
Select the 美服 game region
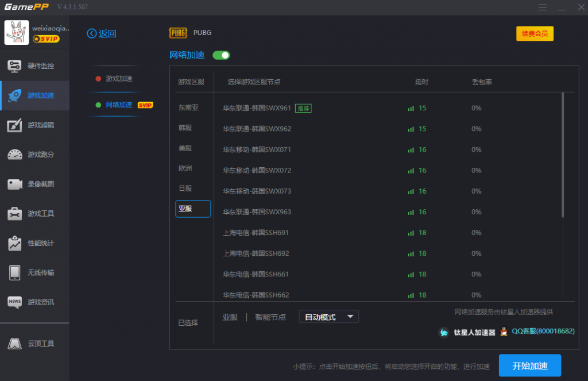pos(185,148)
